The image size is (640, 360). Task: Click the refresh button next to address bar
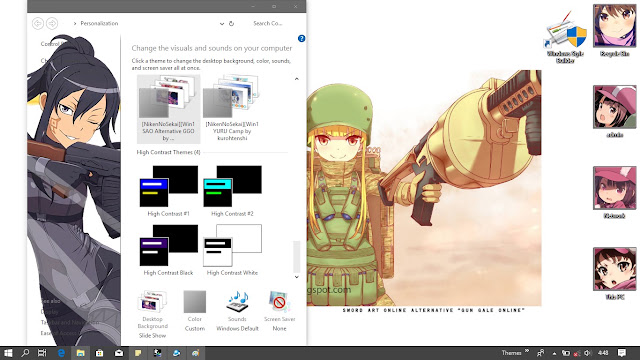click(231, 24)
